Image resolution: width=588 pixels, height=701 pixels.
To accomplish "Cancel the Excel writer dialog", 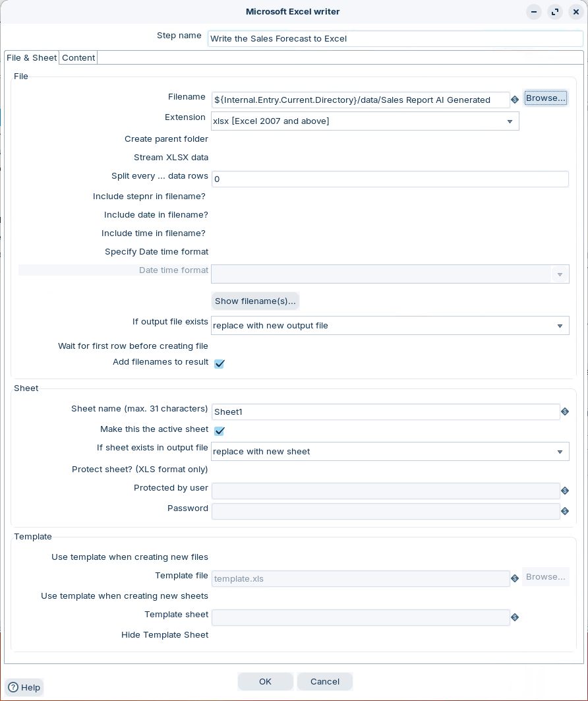I will 325,681.
